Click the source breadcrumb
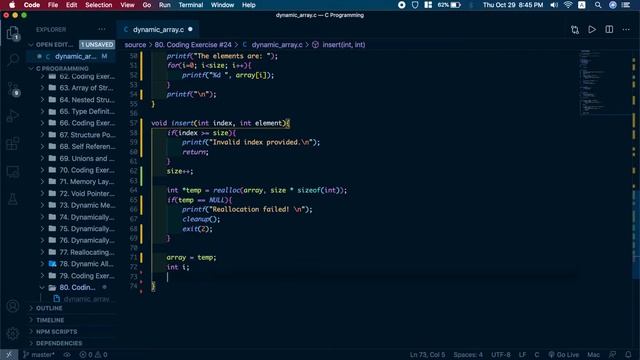Screen dimensions: 640x360 coord(135,45)
